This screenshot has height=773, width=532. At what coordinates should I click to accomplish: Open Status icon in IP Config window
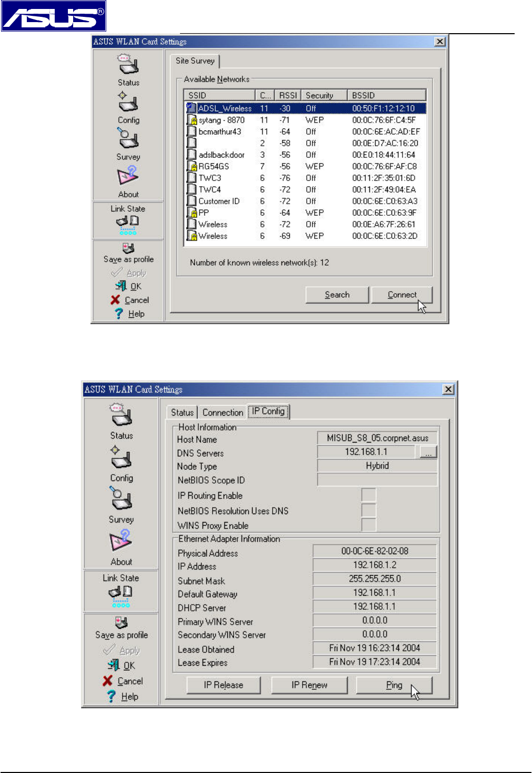[121, 415]
